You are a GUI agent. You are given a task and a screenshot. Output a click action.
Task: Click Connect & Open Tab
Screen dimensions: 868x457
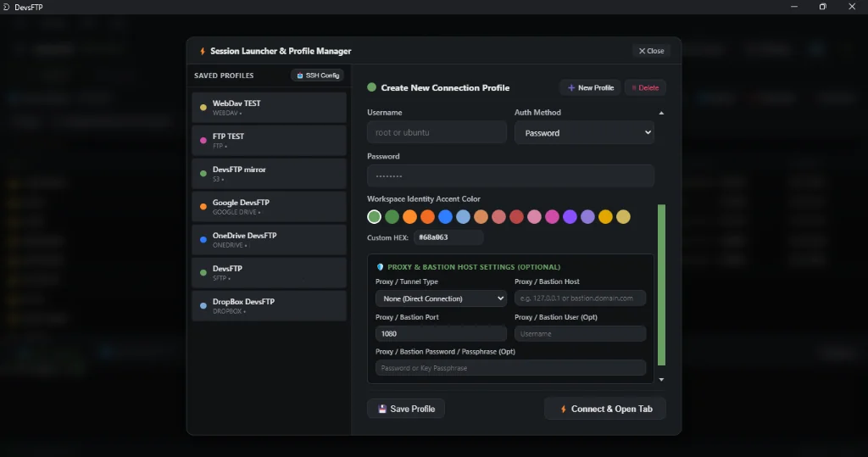[x=605, y=409]
